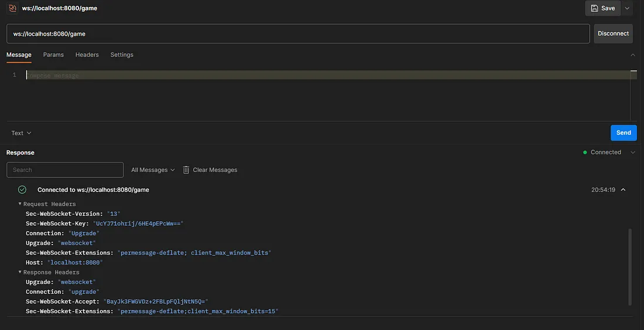Switch to the Headers tab

click(87, 54)
